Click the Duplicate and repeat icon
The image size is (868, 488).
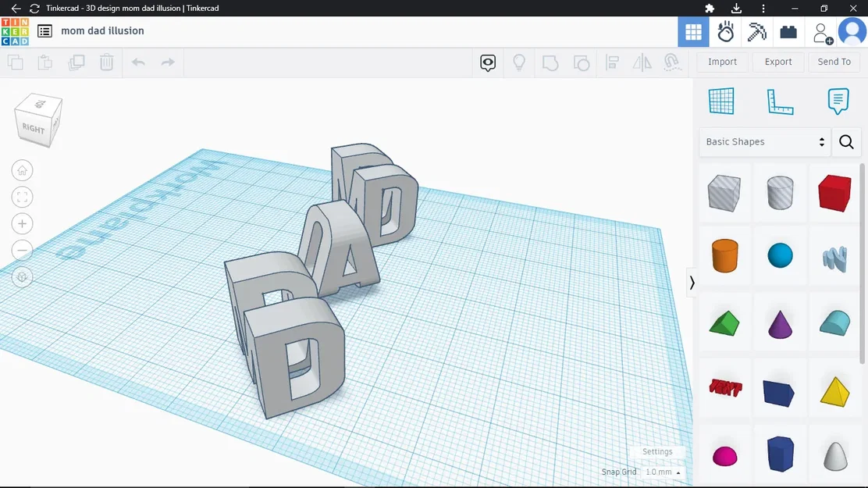tap(76, 62)
